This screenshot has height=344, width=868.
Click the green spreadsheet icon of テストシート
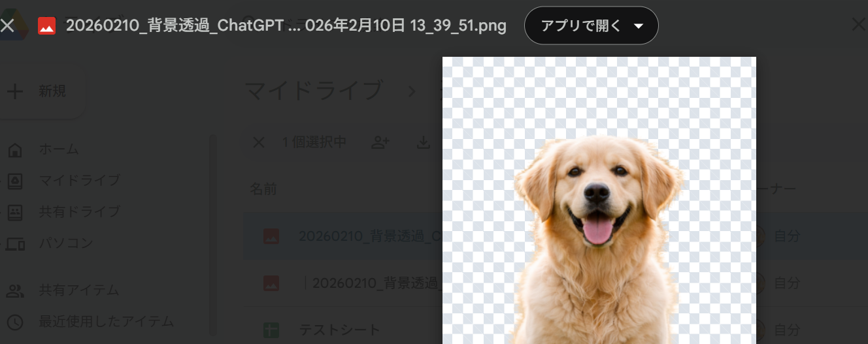click(x=271, y=330)
